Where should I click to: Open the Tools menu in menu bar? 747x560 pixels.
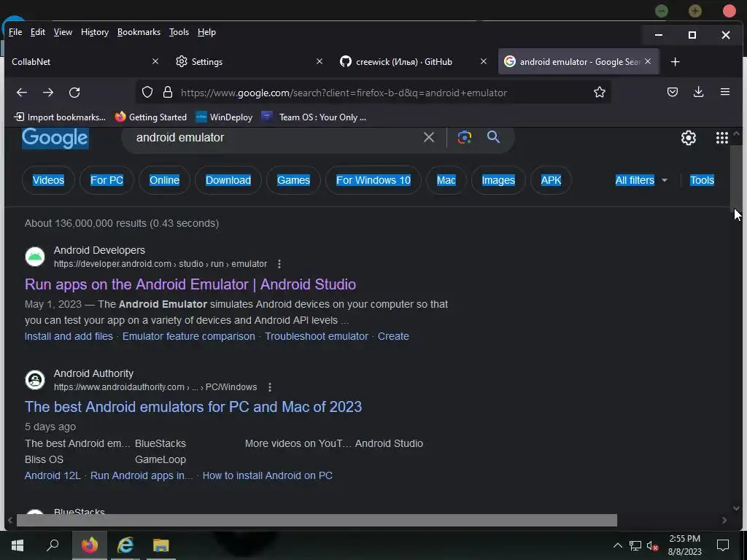pos(179,32)
